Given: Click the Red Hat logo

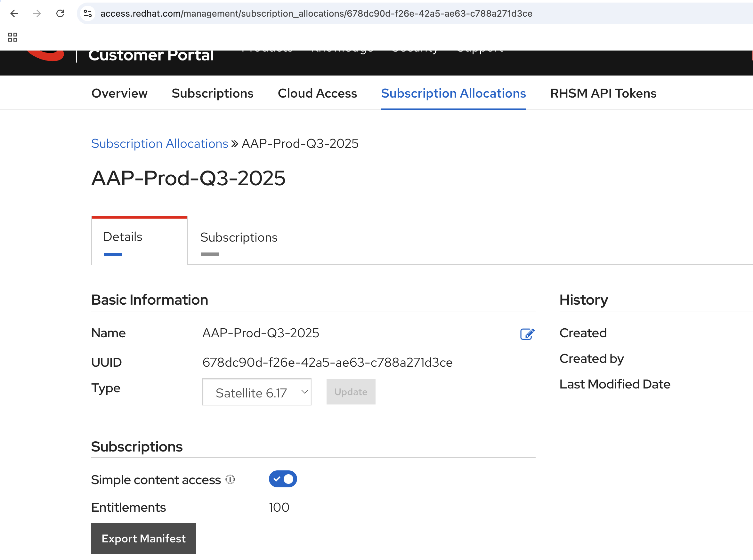Looking at the screenshot, I should pyautogui.click(x=46, y=56).
